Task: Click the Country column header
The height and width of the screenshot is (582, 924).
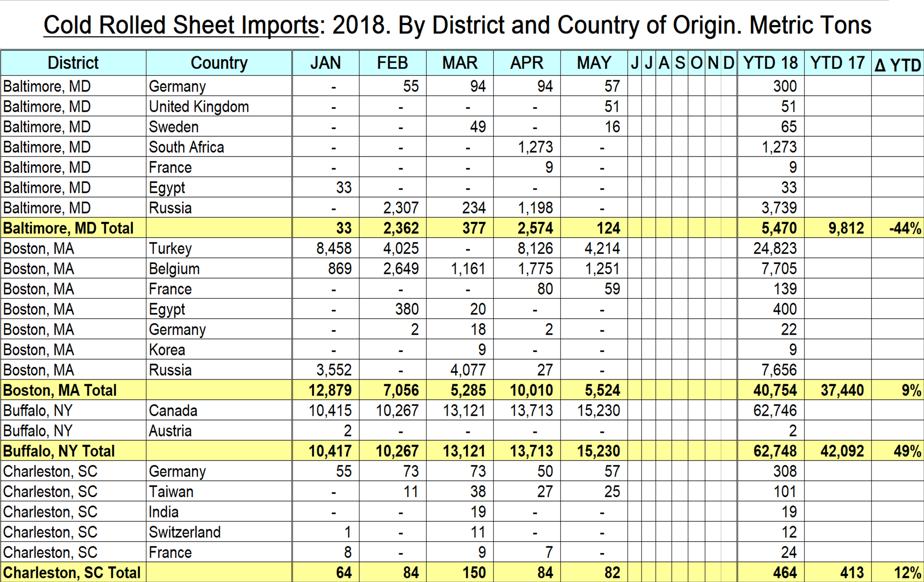Action: click(219, 63)
